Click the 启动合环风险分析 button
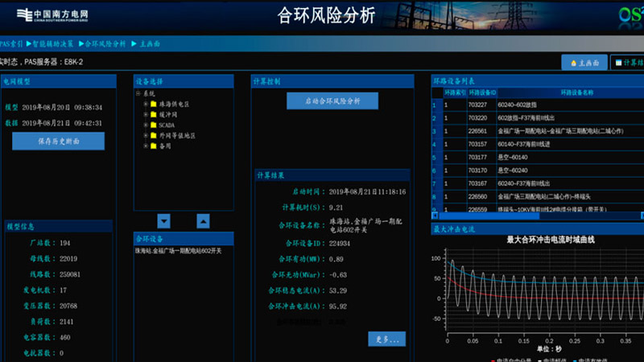The height and width of the screenshot is (362, 644). [332, 101]
